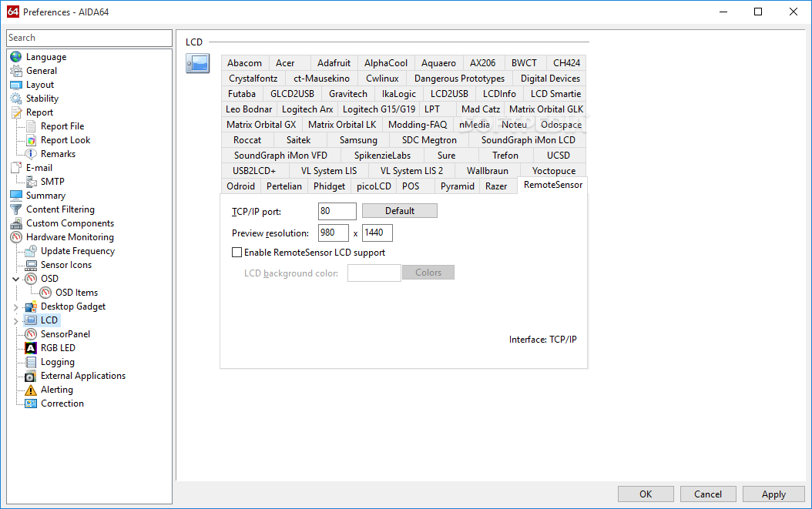Confirm with the OK button

click(x=646, y=494)
